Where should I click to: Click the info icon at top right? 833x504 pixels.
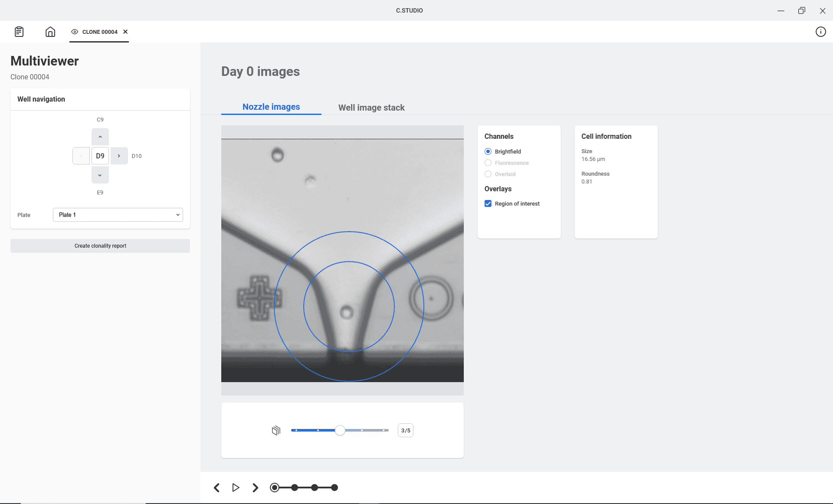tap(820, 32)
